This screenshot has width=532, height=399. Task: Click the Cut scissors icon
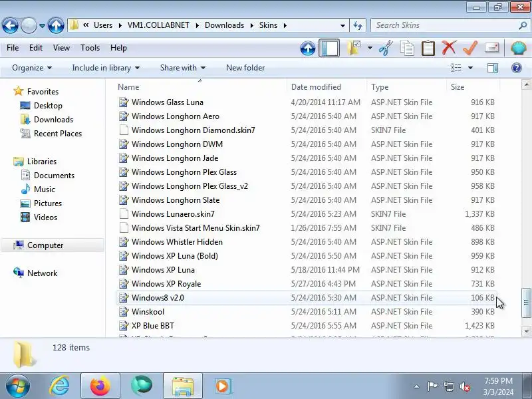pyautogui.click(x=386, y=48)
